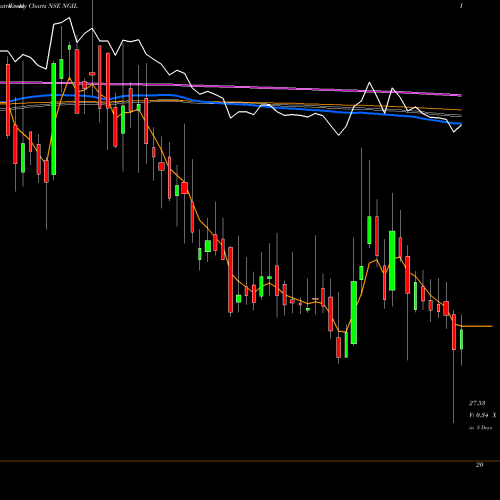Click the tallest green candlestick near the left
500x500 pixels.
click(54, 119)
